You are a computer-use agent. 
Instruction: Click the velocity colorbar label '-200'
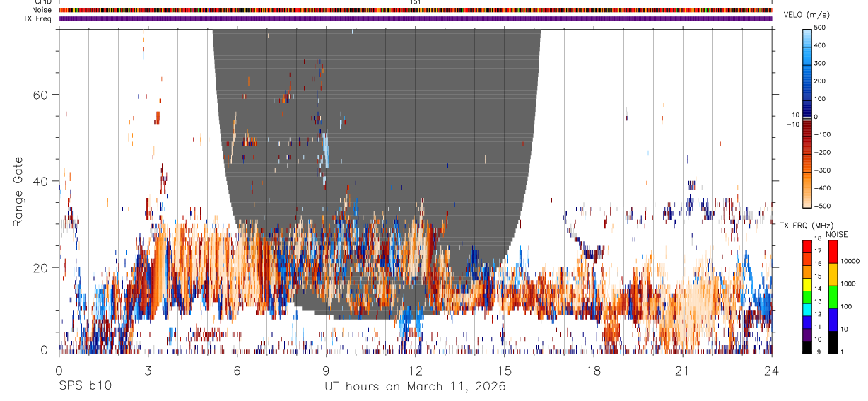tap(822, 152)
